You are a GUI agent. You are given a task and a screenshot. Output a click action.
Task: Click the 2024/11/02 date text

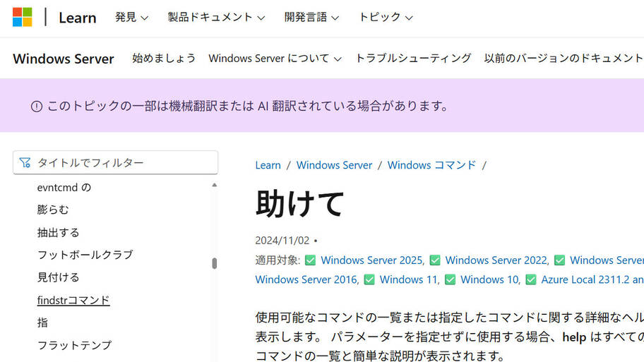tap(282, 241)
